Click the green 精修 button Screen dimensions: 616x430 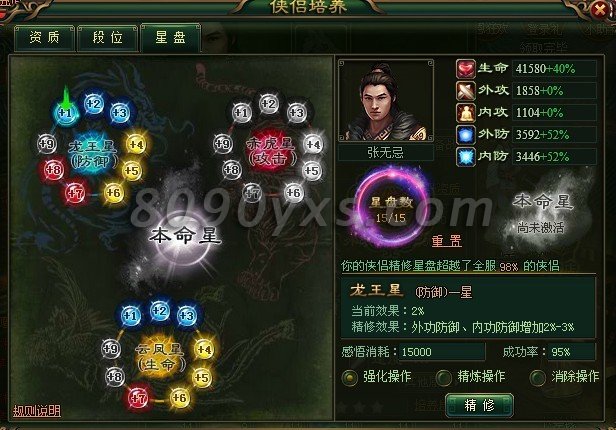[x=479, y=405]
